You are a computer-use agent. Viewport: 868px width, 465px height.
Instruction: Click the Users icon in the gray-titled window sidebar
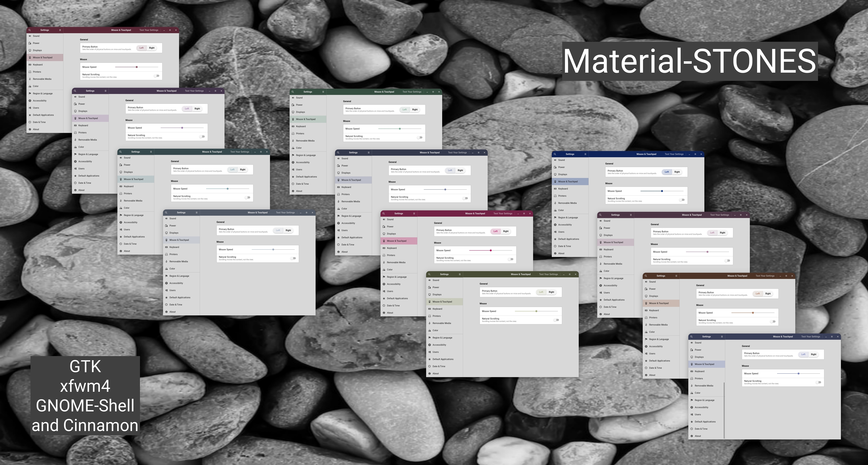point(166,290)
